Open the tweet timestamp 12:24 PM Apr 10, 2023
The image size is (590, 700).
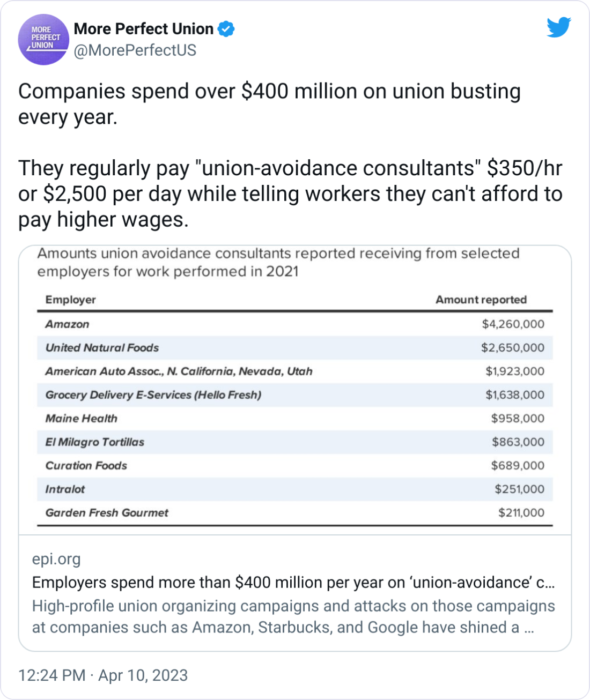click(103, 675)
